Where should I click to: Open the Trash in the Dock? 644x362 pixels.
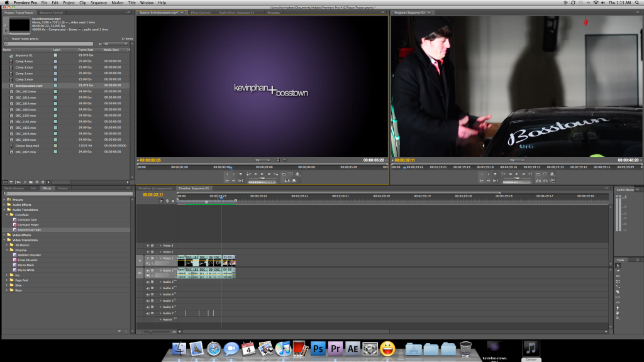click(465, 349)
